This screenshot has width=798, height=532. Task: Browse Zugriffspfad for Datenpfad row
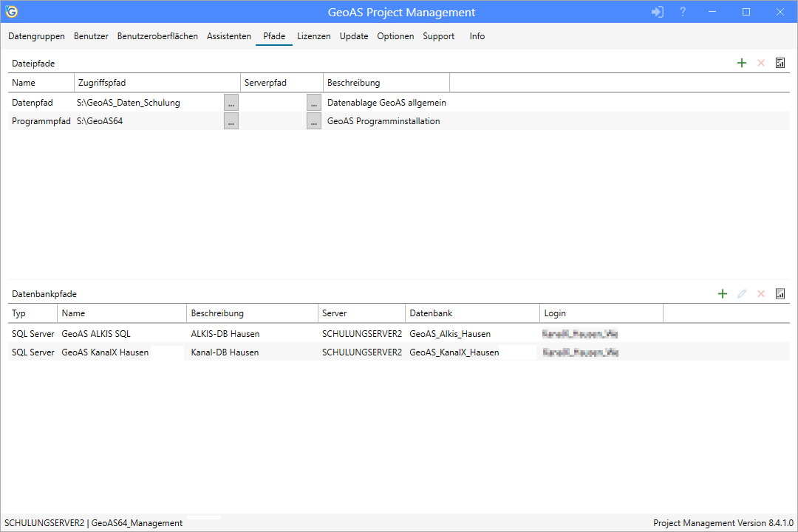pos(231,103)
